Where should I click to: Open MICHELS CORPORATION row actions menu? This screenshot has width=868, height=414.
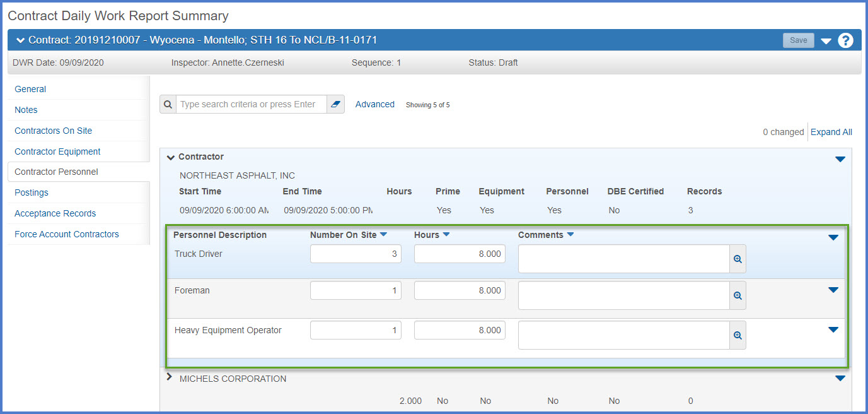(840, 378)
